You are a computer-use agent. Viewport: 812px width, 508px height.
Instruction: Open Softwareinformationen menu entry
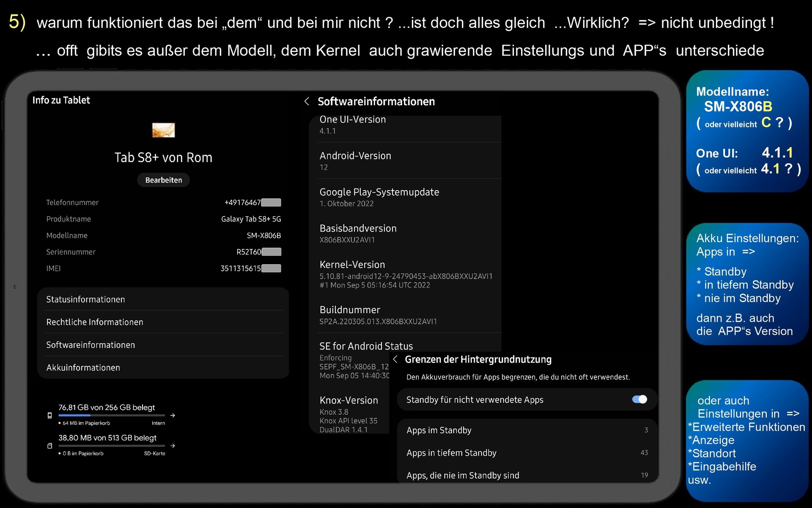(x=163, y=345)
